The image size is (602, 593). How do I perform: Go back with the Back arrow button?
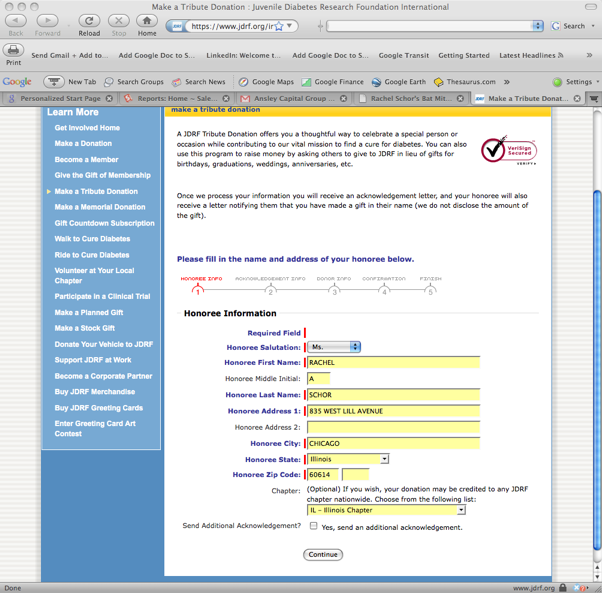point(16,21)
